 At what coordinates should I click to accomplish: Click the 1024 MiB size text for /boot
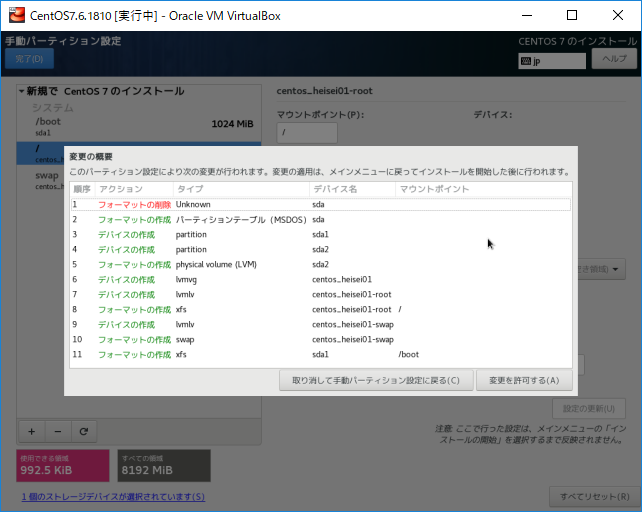232,124
